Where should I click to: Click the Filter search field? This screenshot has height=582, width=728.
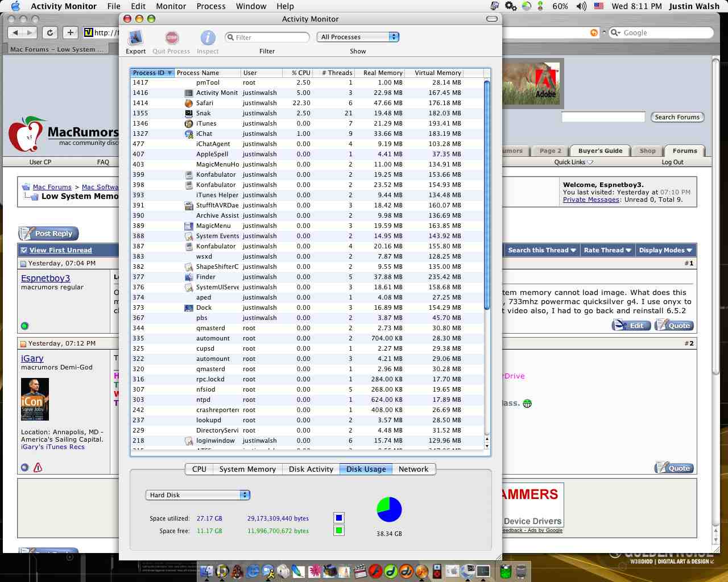point(267,37)
